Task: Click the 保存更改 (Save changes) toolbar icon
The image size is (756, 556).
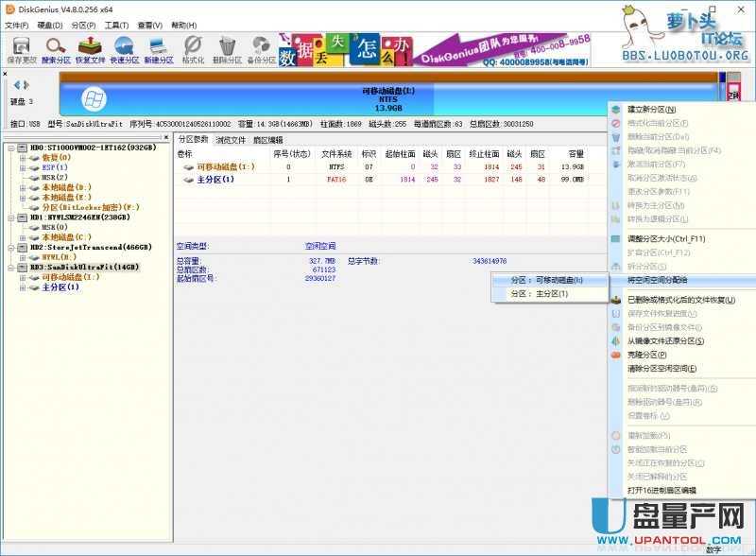Action: click(21, 48)
